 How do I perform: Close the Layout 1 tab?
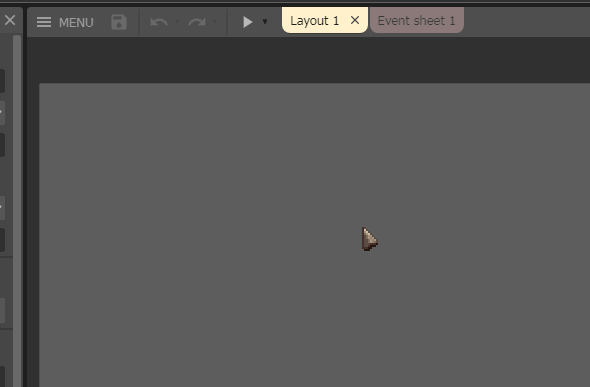tap(355, 20)
